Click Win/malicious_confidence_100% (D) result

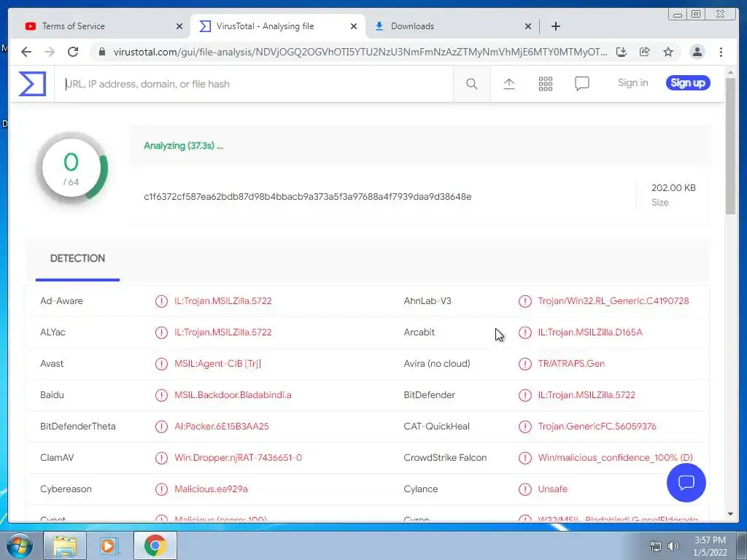[x=615, y=458]
